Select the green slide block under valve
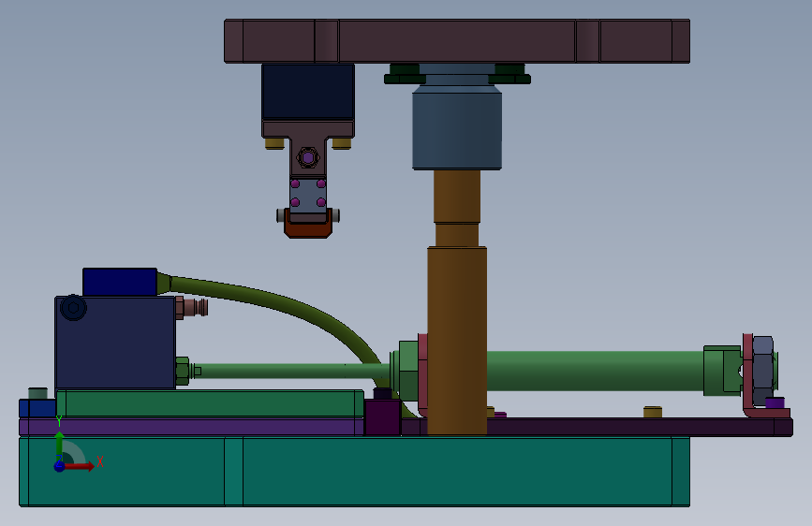812x526 pixels. [x=210, y=403]
